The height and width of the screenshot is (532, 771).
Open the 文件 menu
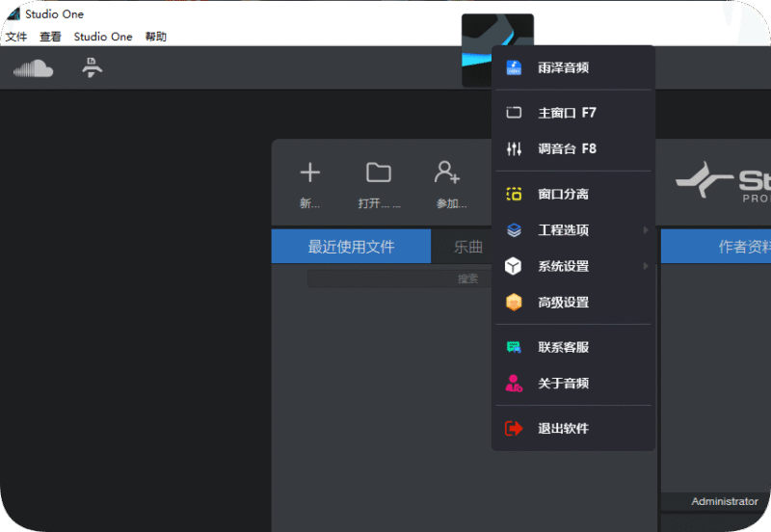tap(16, 37)
